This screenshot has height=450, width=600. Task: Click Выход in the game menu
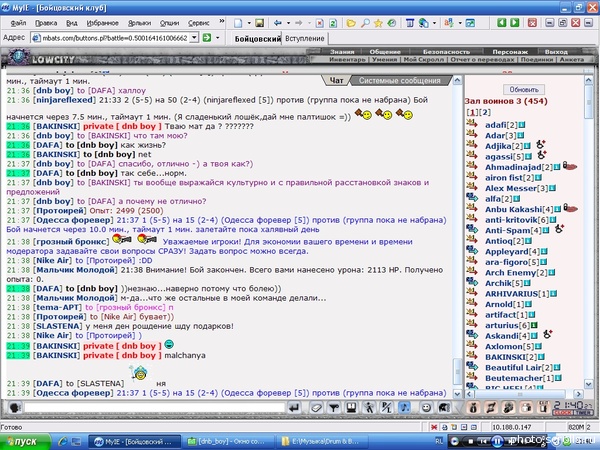(x=556, y=52)
